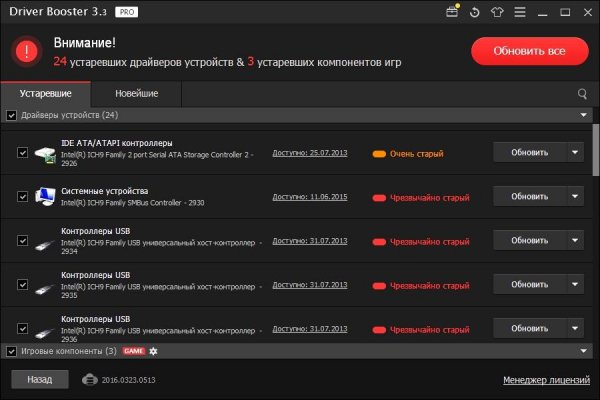The image size is (600, 400).
Task: Uncheck the USB controller 2936 checkbox
Action: point(23,329)
